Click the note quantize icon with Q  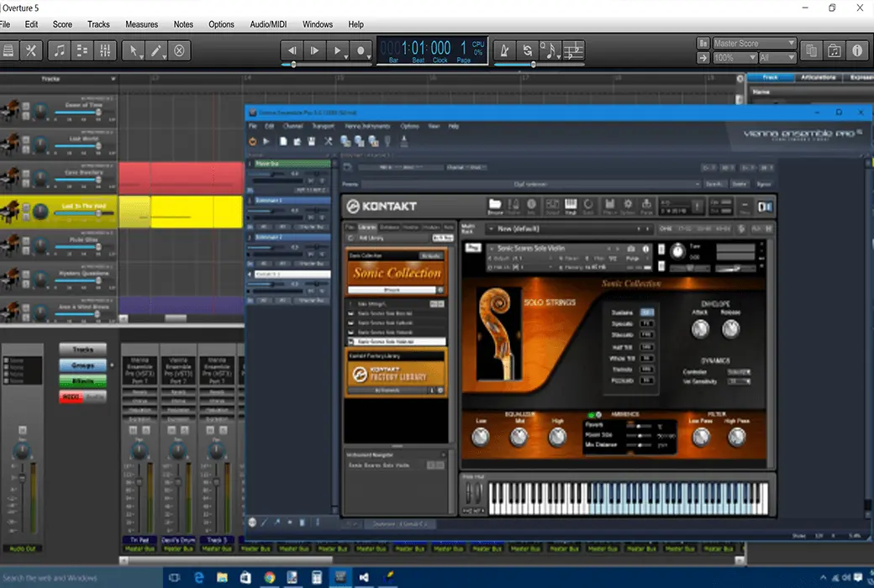coord(550,50)
